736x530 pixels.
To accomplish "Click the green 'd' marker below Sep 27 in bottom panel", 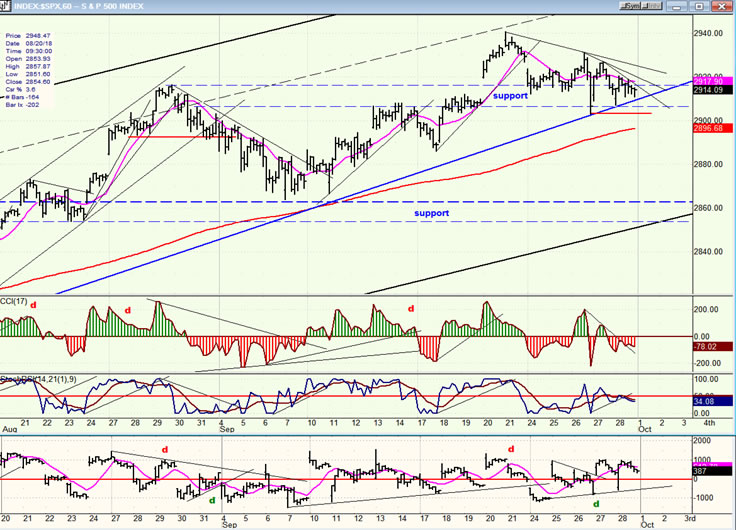I will click(596, 504).
